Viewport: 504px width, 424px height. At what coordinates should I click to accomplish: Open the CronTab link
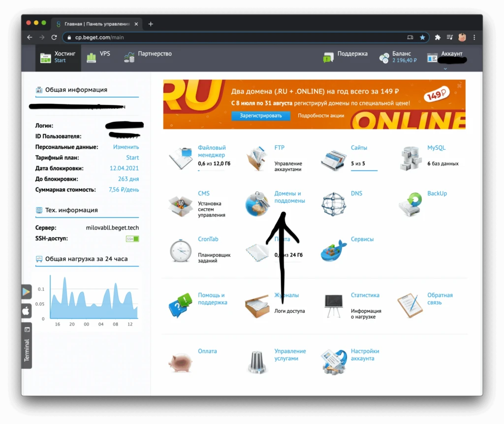pos(208,239)
